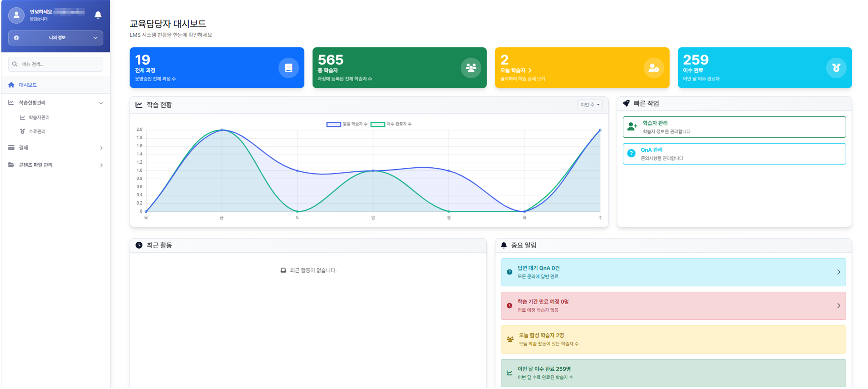868x389 pixels.
Task: Click the group icon on 총 학습자 card
Action: tap(471, 68)
